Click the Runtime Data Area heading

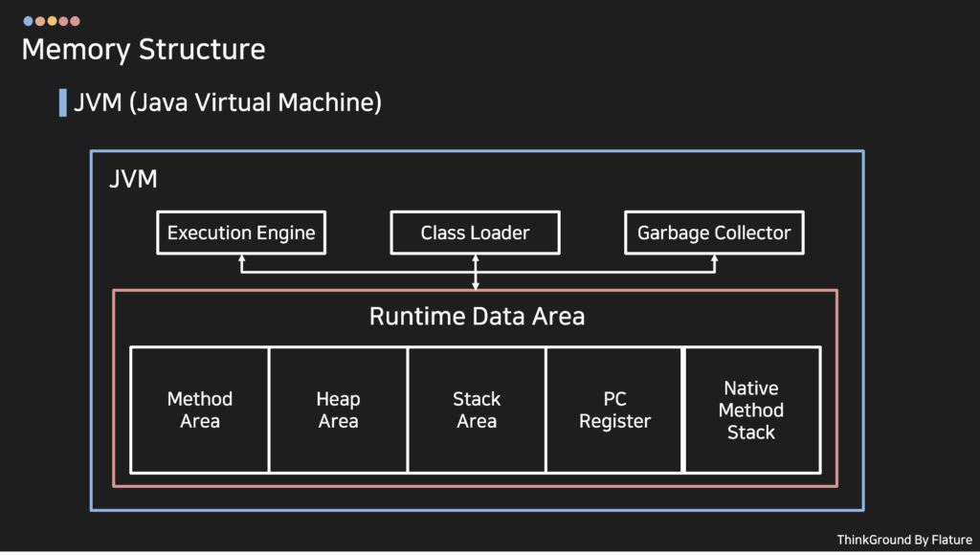pyautogui.click(x=477, y=316)
